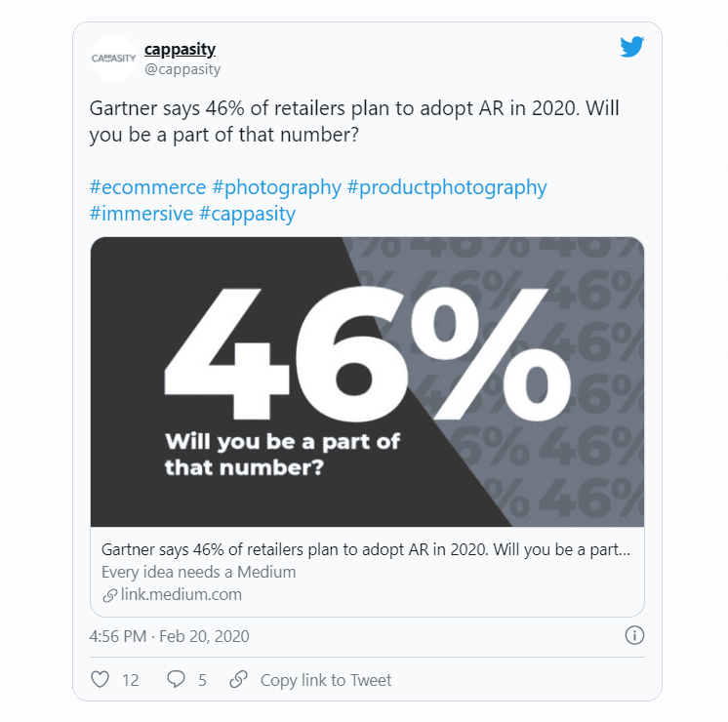Click the Cappasity profile avatar
Image resolution: width=728 pixels, height=722 pixels.
113,59
